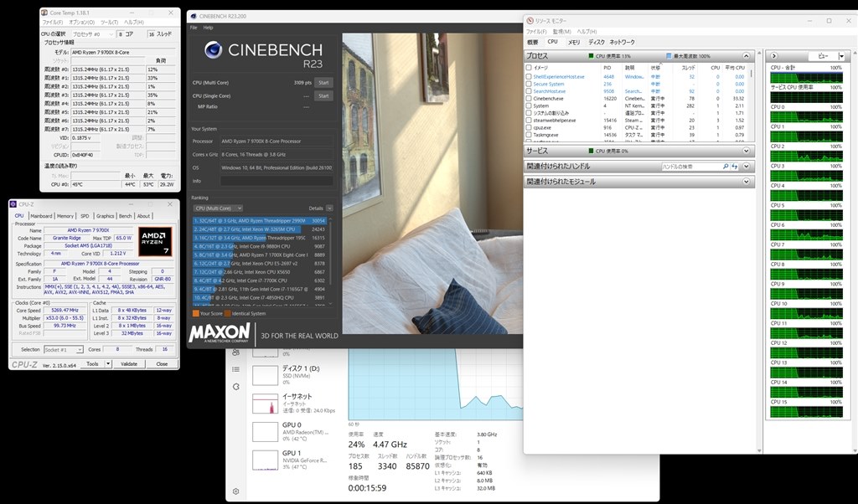Image resolution: width=858 pixels, height=504 pixels.
Task: Click the orange Your Score legend swatch
Action: [195, 314]
